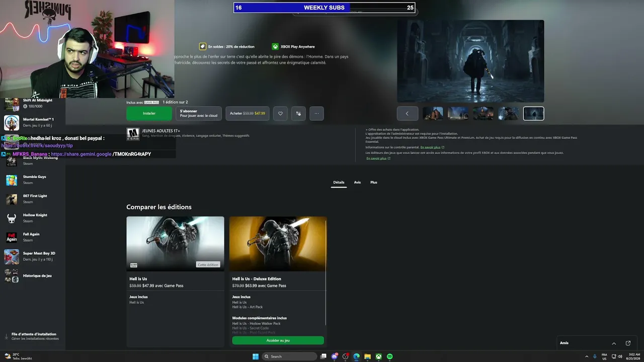Open Hollow Knight icon in sidebar
The width and height of the screenshot is (644, 362).
[x=12, y=218]
